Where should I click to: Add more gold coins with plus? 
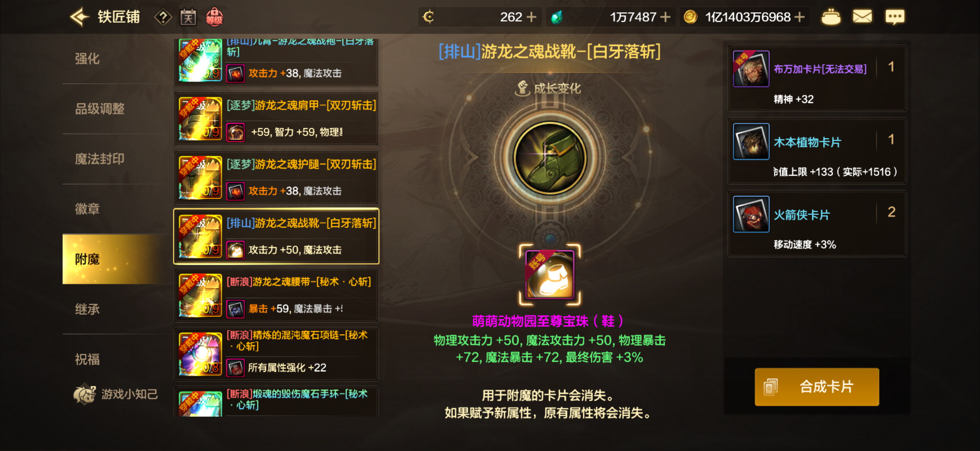point(800,17)
